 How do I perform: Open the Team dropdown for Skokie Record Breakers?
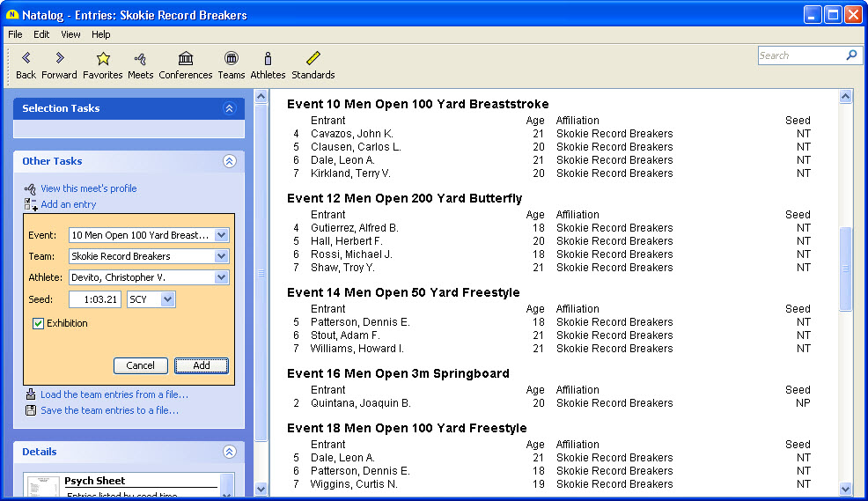click(222, 256)
